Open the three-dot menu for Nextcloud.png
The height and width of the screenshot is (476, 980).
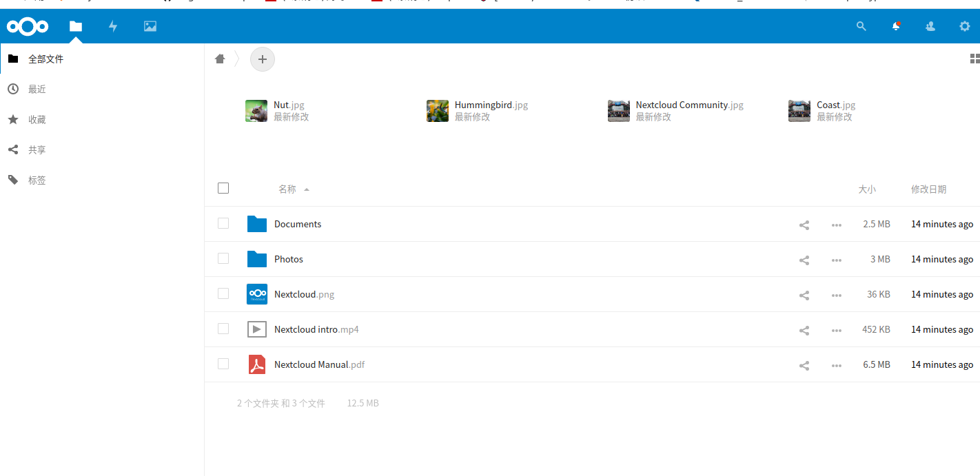click(836, 294)
